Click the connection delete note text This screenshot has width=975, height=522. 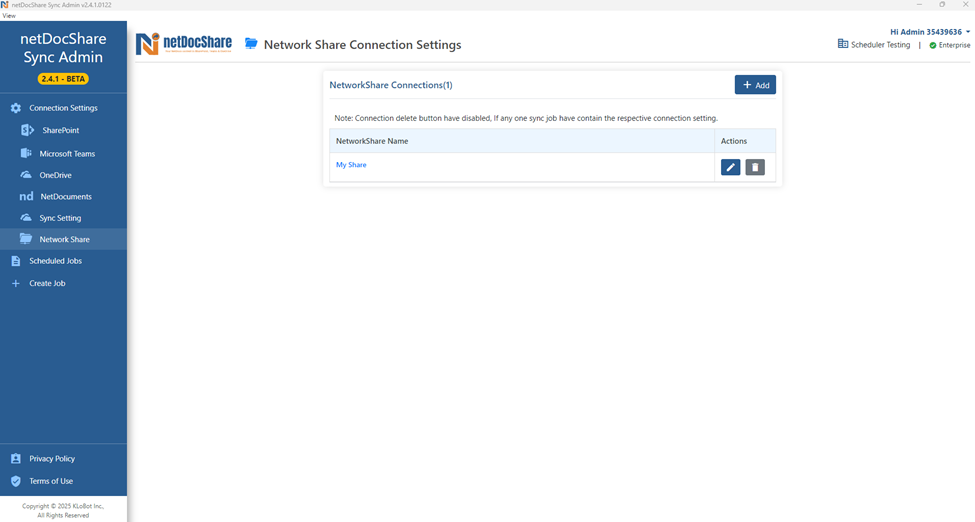pyautogui.click(x=526, y=118)
